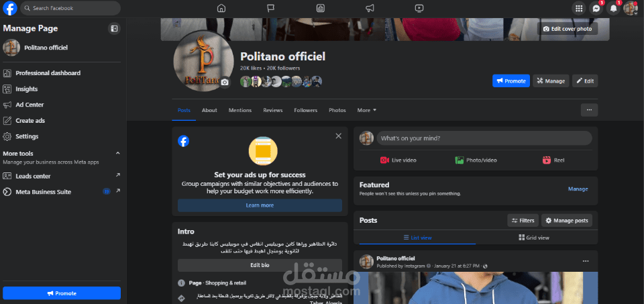Click the Page info icon in Intro
644x304 pixels.
click(x=181, y=283)
